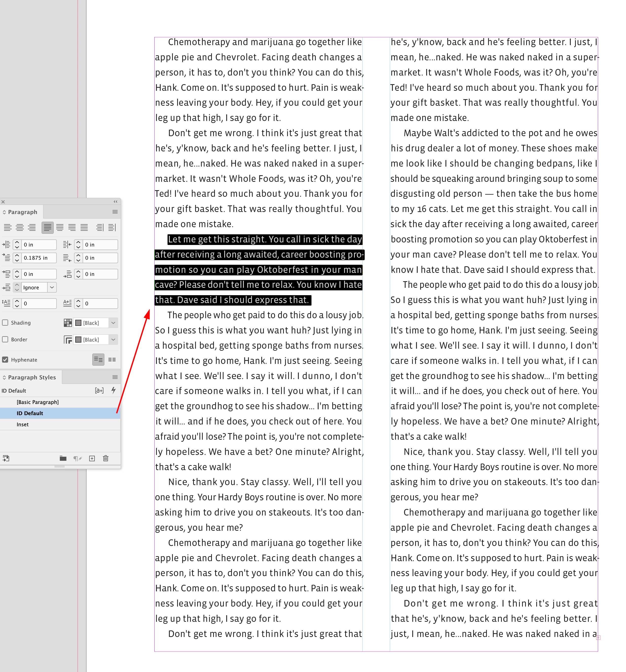The image size is (626, 672).
Task: Click the Quick Apply lightning bolt icon
Action: point(114,391)
